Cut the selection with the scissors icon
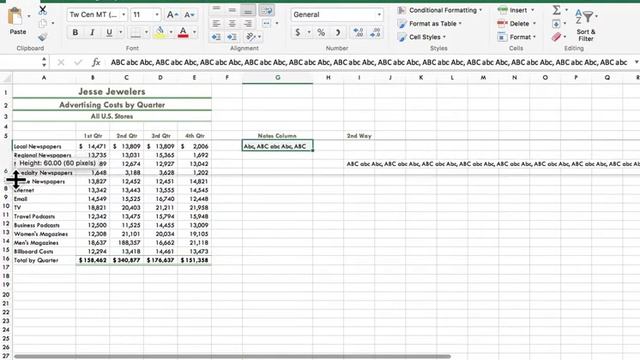This screenshot has width=640, height=360. pos(42,10)
